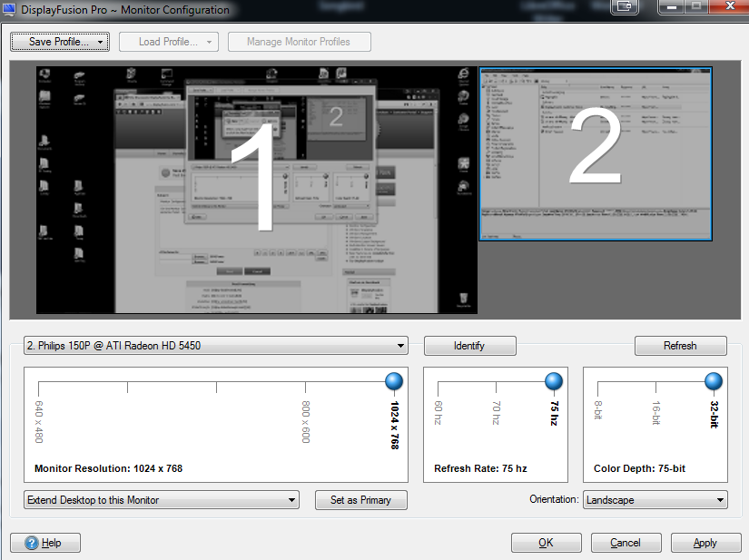Click the 'Color Depth: 75-bit' text
The width and height of the screenshot is (749, 560).
coord(640,469)
